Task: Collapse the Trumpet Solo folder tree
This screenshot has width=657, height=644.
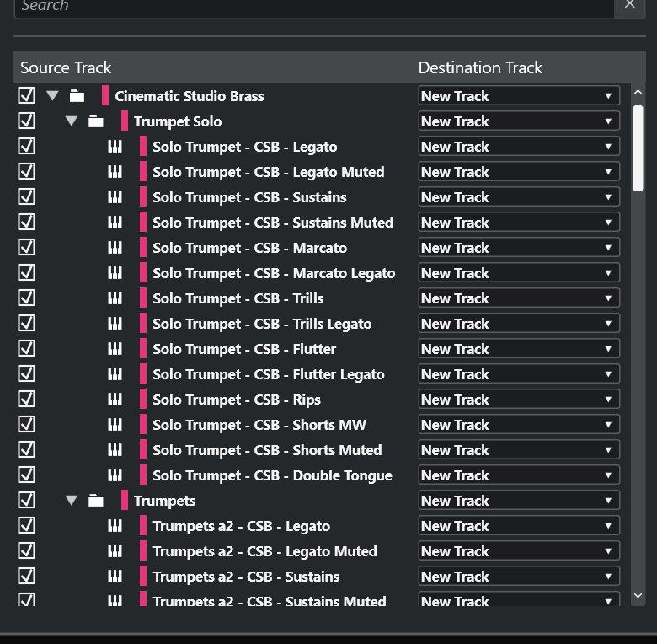Action: click(x=71, y=121)
